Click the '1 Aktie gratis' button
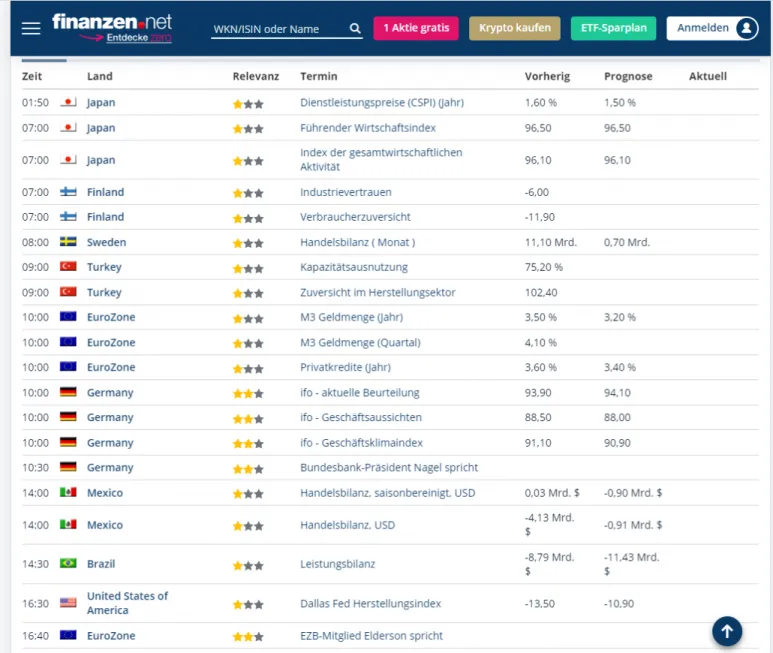The height and width of the screenshot is (653, 773). point(416,28)
